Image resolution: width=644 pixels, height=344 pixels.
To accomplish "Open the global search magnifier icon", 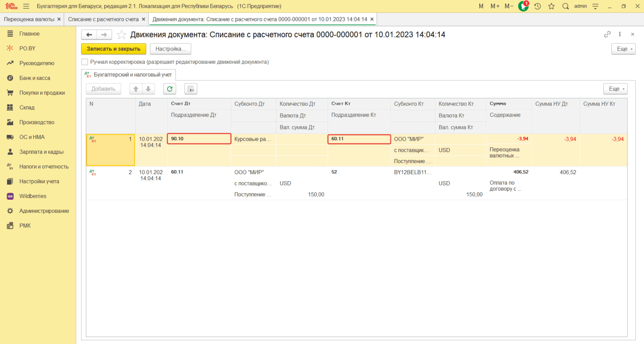I will 566,6.
